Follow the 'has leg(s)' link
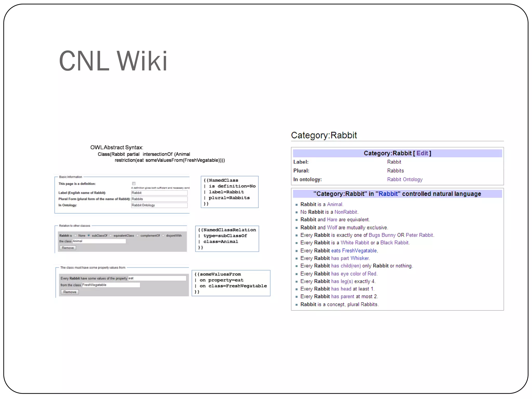 pyautogui.click(x=342, y=281)
